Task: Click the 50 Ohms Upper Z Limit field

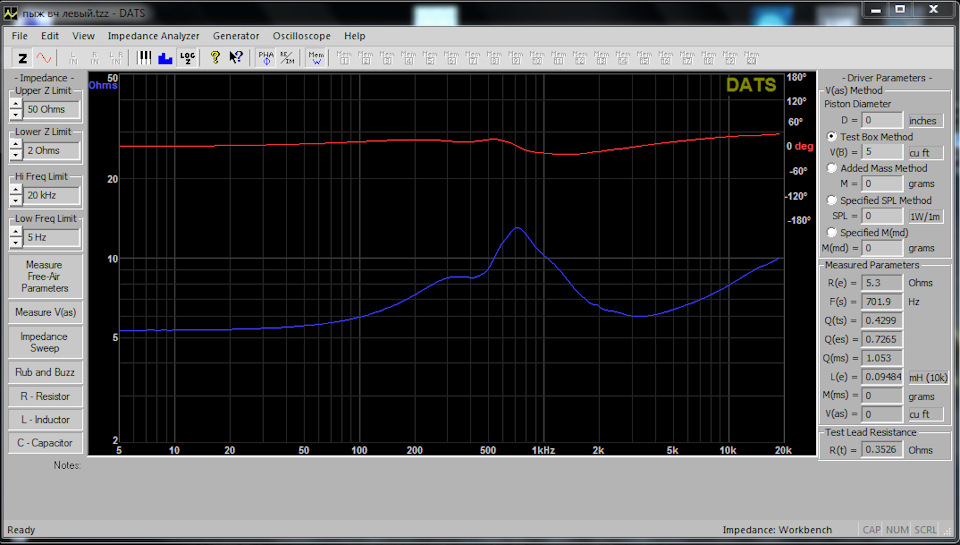Action: click(51, 110)
